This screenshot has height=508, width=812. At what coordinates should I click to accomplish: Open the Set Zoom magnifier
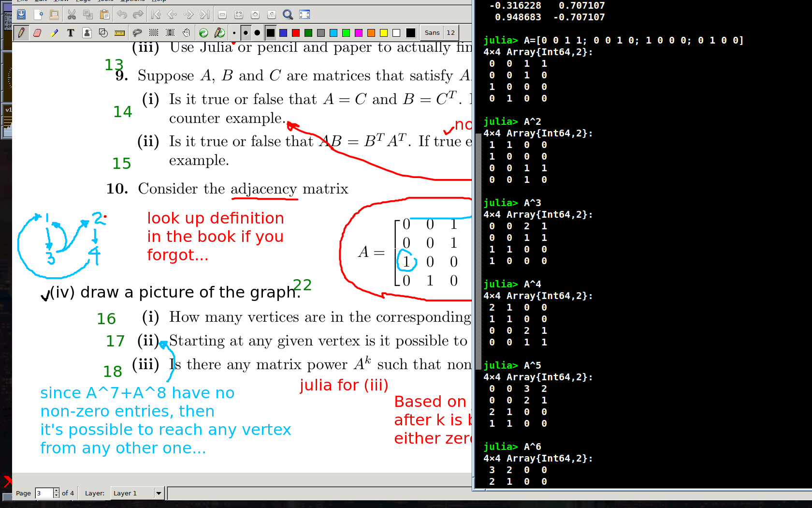point(288,15)
